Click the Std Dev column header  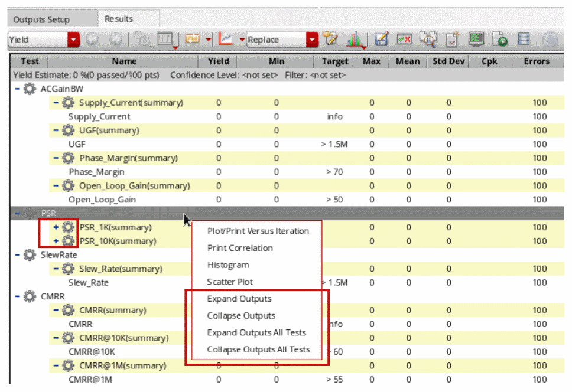[448, 61]
